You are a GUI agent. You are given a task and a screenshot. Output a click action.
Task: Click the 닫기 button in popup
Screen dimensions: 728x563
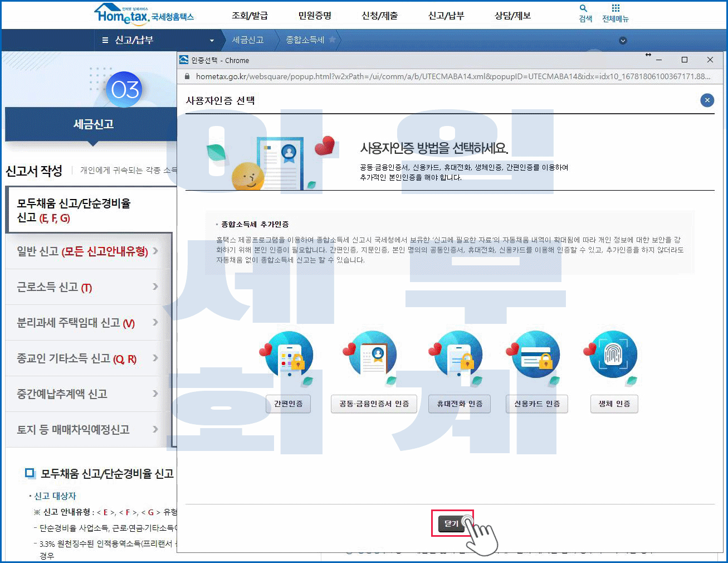tap(451, 523)
